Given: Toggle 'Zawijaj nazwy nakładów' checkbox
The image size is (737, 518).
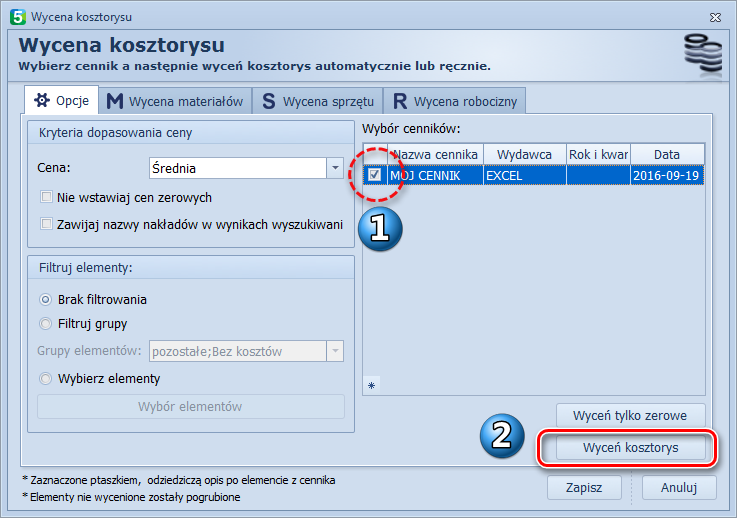Looking at the screenshot, I should 46,224.
